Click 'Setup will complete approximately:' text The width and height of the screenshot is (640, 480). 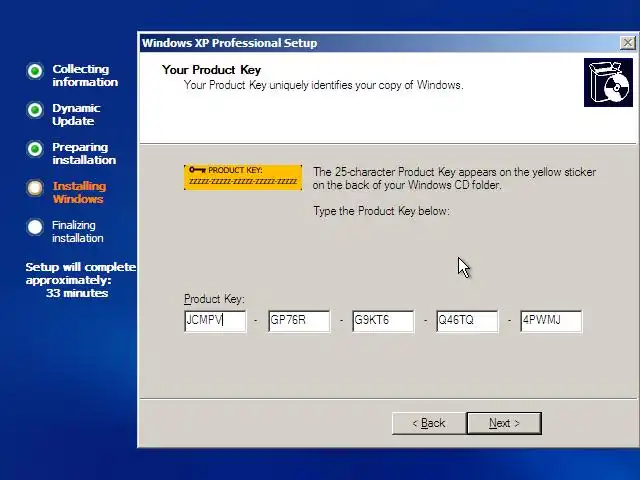click(x=80, y=273)
